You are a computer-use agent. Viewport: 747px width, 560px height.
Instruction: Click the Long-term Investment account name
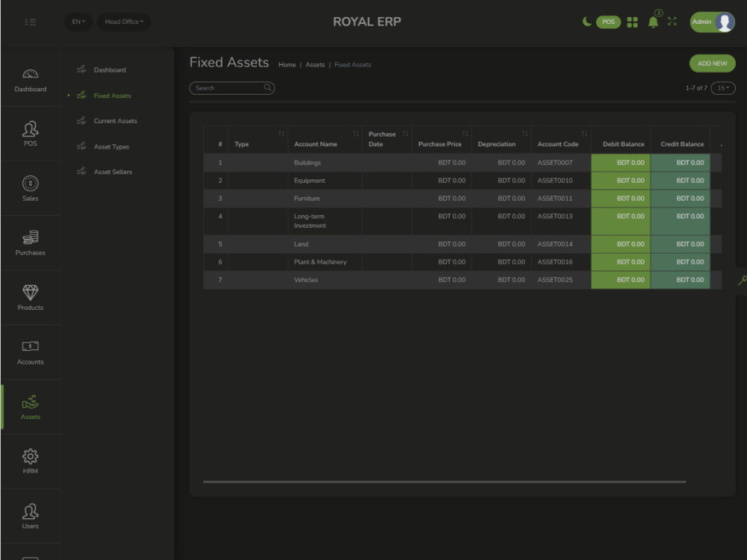coord(310,221)
